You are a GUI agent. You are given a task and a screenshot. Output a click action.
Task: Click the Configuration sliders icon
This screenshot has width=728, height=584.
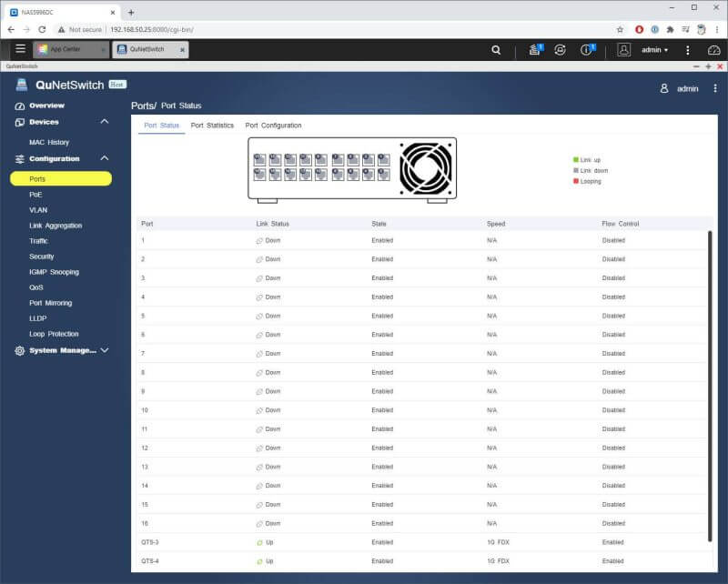19,159
